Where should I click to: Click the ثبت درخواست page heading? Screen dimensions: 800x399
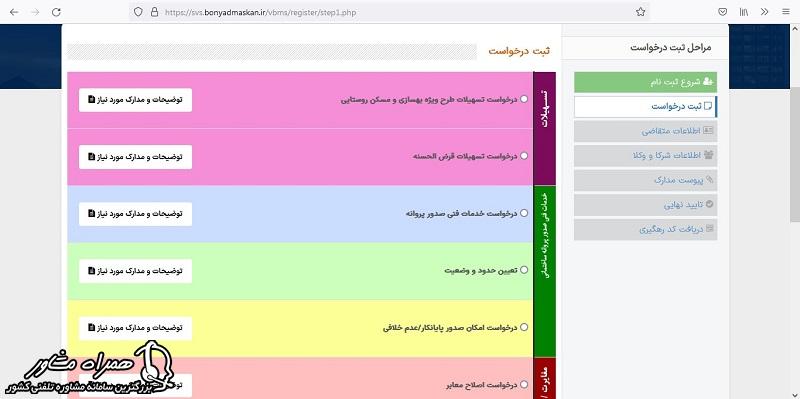coord(519,52)
